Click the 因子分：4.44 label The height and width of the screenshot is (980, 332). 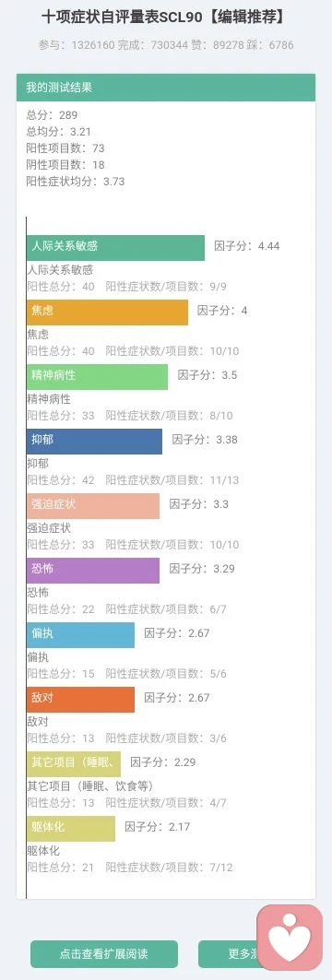247,245
